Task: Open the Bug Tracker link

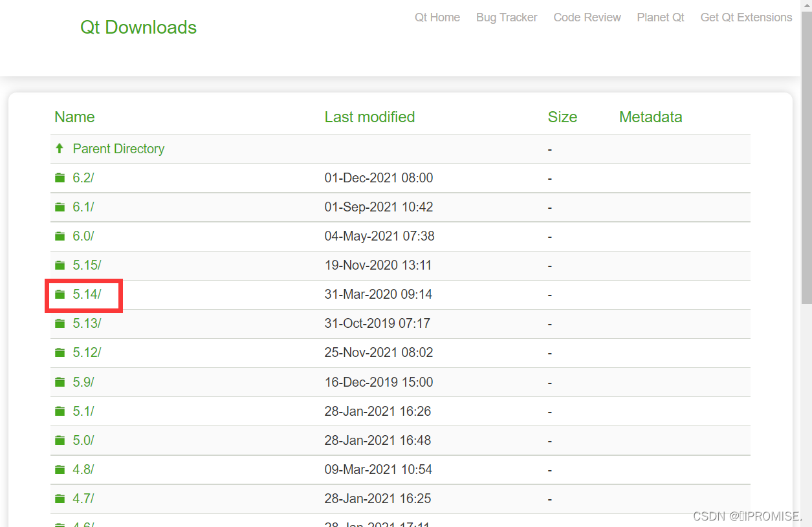Action: coord(507,17)
